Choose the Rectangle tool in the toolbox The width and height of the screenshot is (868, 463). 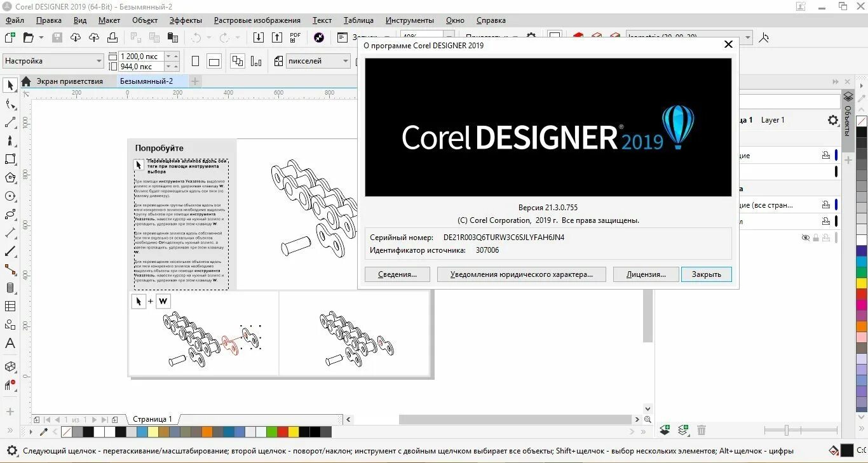[x=10, y=159]
